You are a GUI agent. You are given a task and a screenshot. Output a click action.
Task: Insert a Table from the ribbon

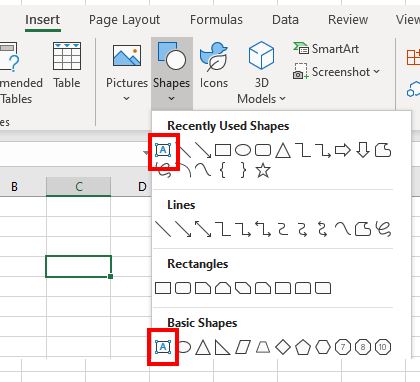(x=67, y=65)
